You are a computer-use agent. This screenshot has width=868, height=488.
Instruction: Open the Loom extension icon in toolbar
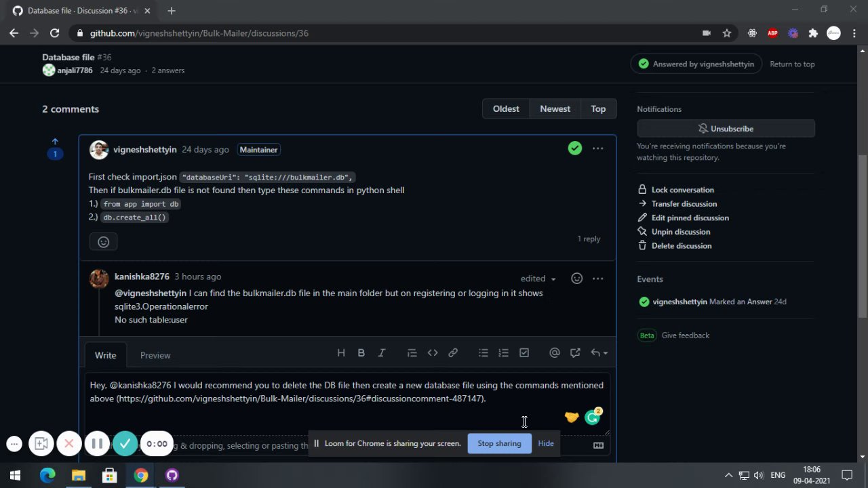point(793,33)
